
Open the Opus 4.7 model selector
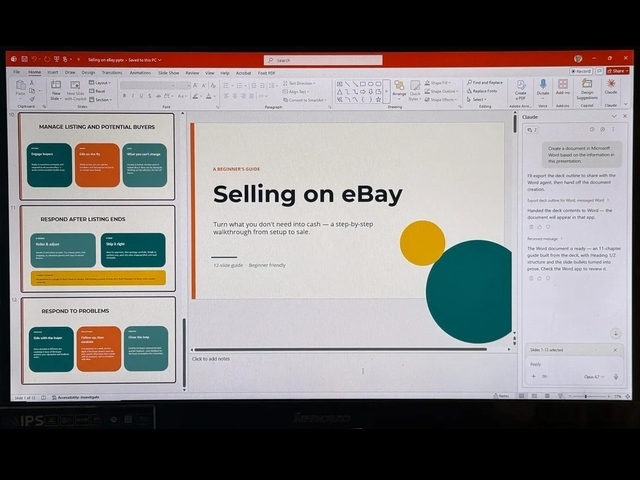coord(594,377)
